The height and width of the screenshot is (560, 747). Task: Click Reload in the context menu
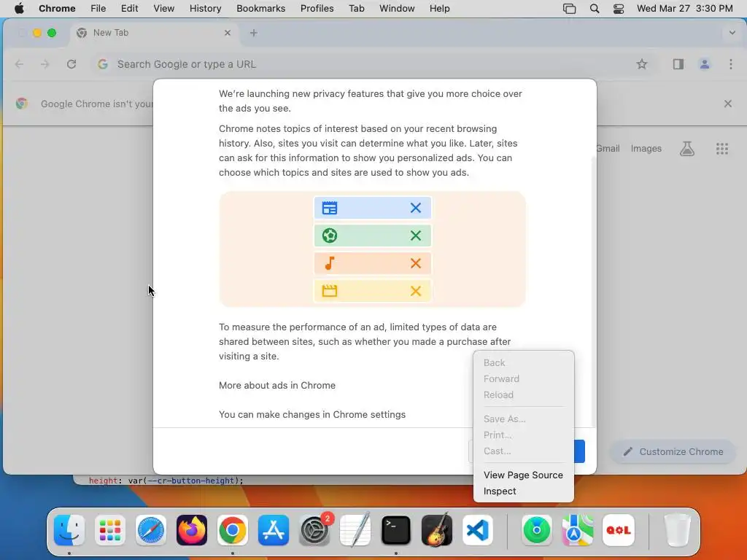pos(523,394)
